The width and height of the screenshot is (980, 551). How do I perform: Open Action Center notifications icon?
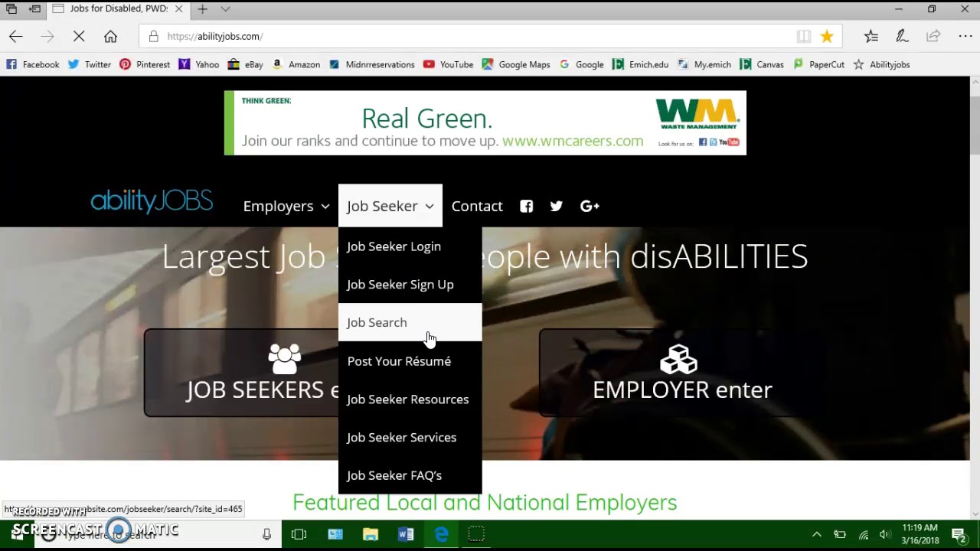click(x=959, y=534)
